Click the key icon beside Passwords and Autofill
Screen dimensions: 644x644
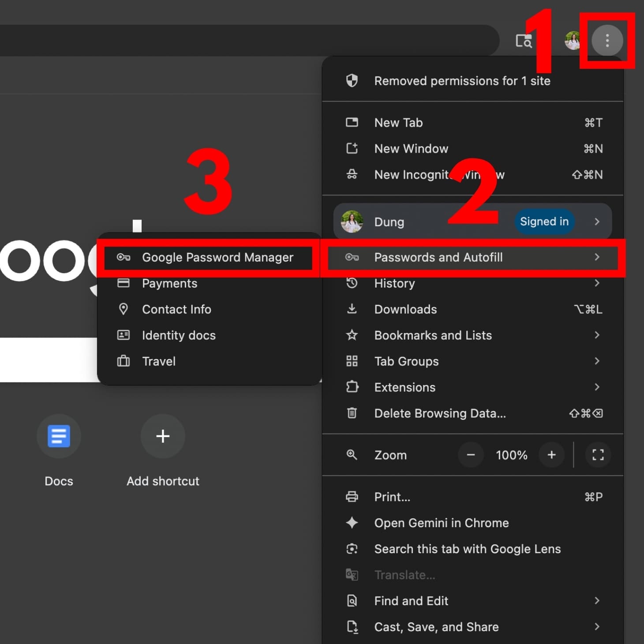pyautogui.click(x=352, y=257)
